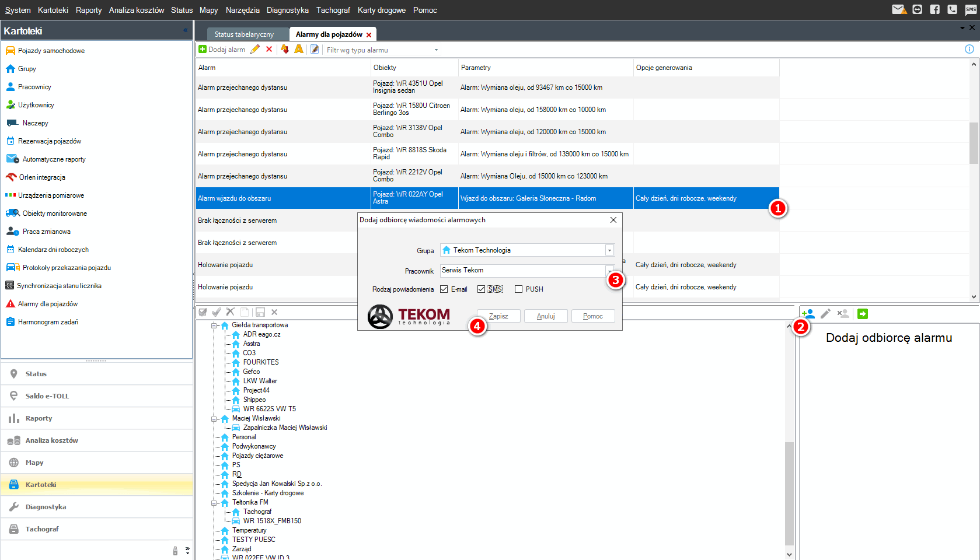The height and width of the screenshot is (560, 980).
Task: Open Synchronizacja stanu licznika entry
Action: [x=58, y=286]
